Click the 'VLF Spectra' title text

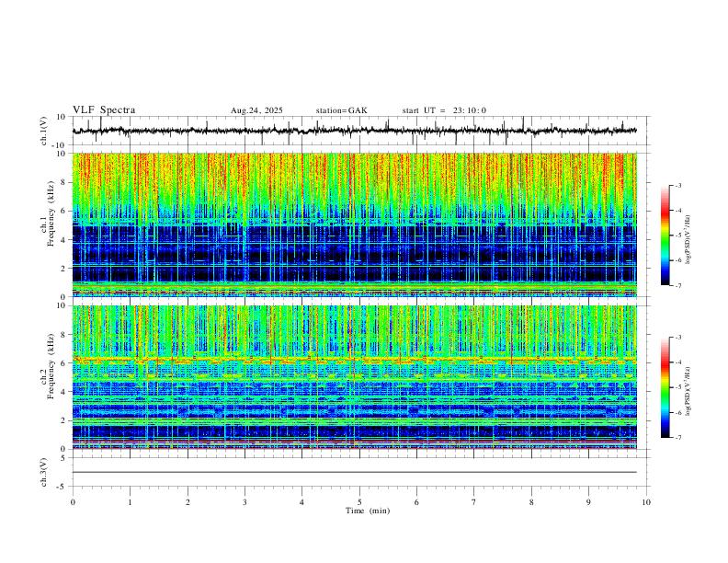tap(104, 110)
